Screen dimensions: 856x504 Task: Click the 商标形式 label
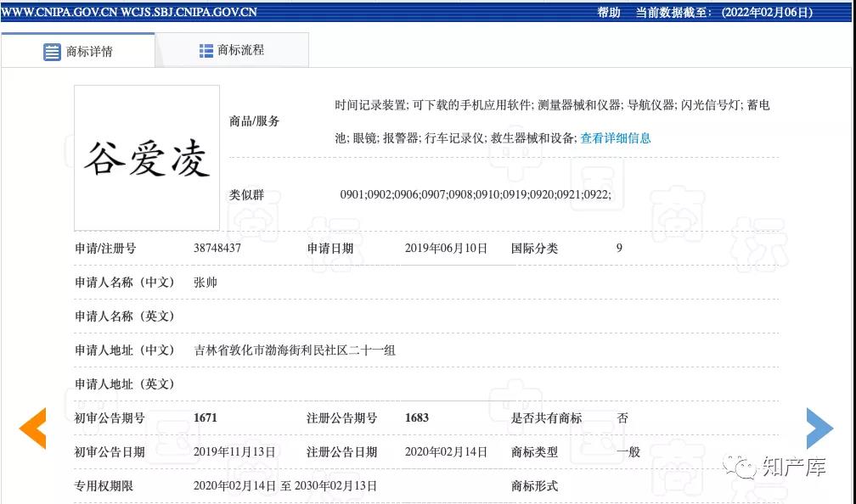tap(534, 485)
